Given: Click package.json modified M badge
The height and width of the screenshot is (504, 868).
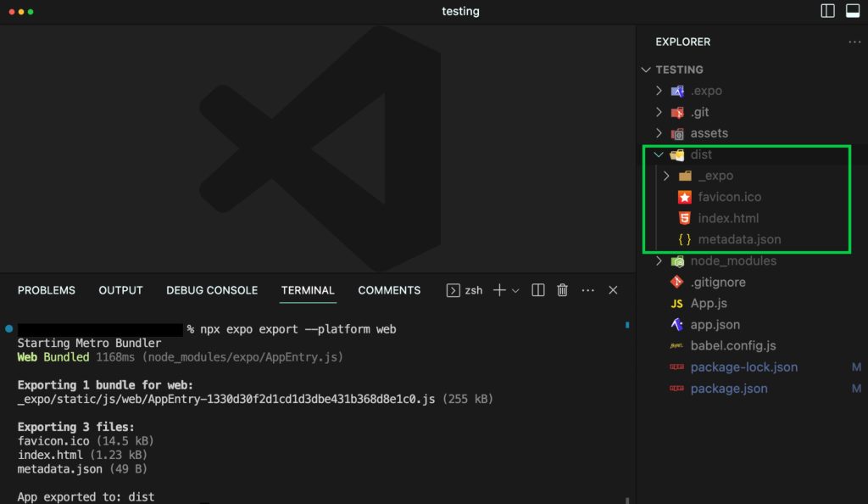Looking at the screenshot, I should point(856,389).
